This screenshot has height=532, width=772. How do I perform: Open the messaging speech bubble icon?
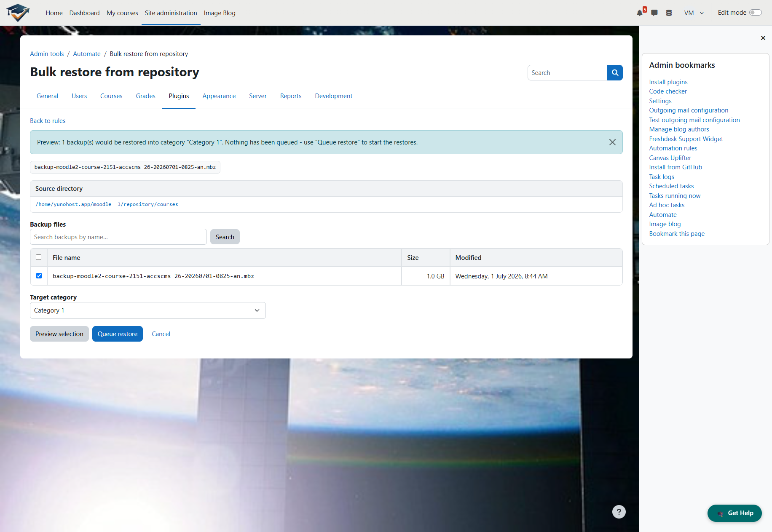(654, 13)
